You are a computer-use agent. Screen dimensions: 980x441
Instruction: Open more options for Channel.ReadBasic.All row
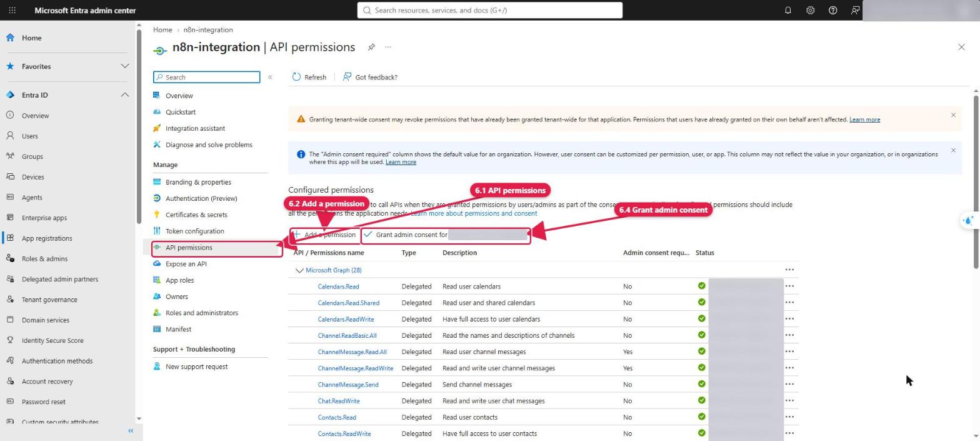(789, 335)
